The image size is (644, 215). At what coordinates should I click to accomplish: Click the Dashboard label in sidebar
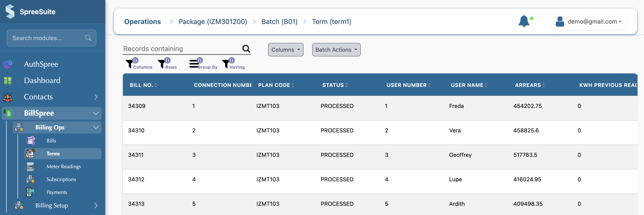click(x=42, y=80)
